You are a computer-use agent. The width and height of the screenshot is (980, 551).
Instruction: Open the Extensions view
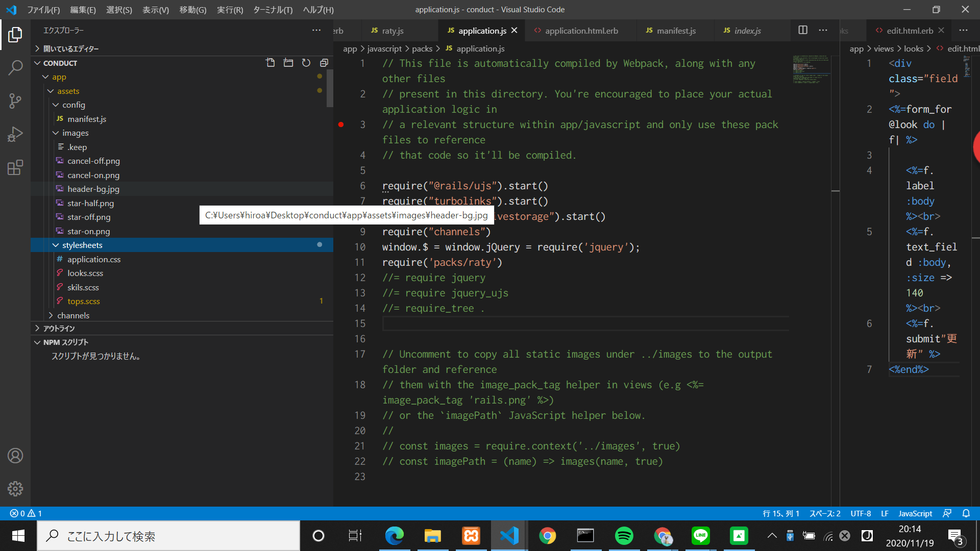(x=15, y=167)
